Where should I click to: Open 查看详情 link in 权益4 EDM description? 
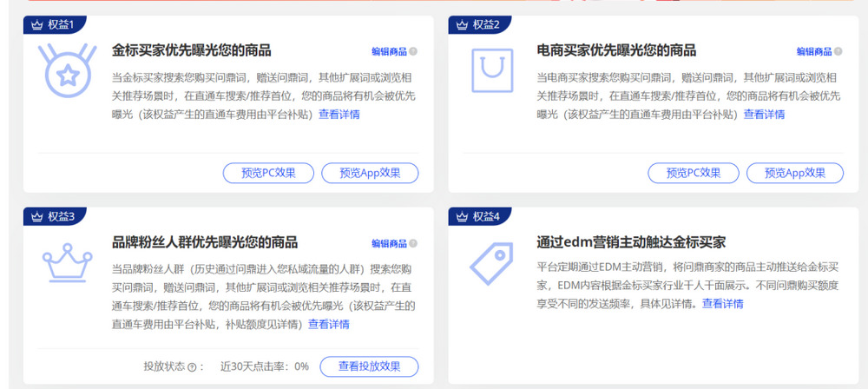click(x=723, y=304)
